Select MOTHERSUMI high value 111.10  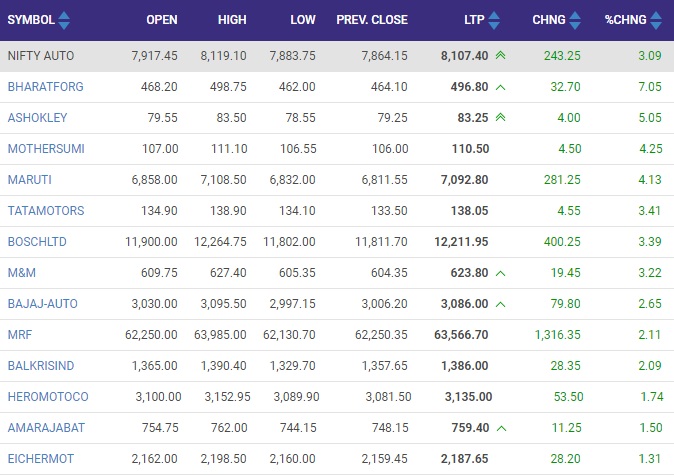pyautogui.click(x=229, y=149)
